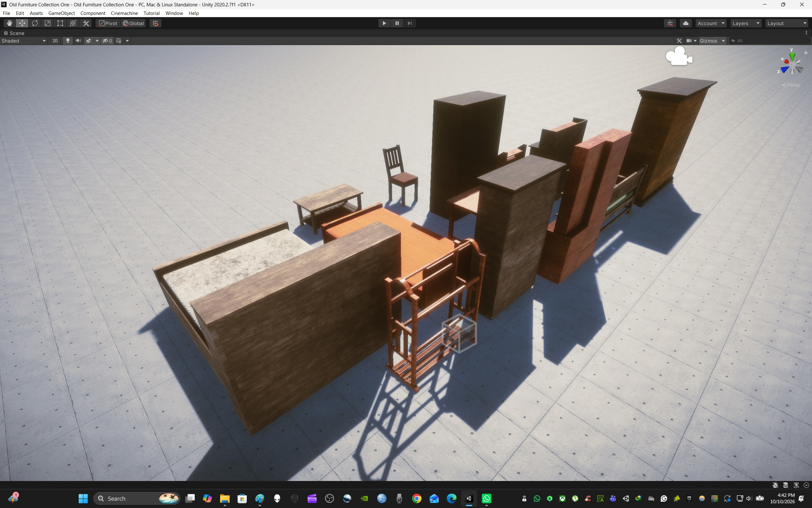This screenshot has width=812, height=508.
Task: Open Google Chrome from the taskbar
Action: [x=417, y=498]
